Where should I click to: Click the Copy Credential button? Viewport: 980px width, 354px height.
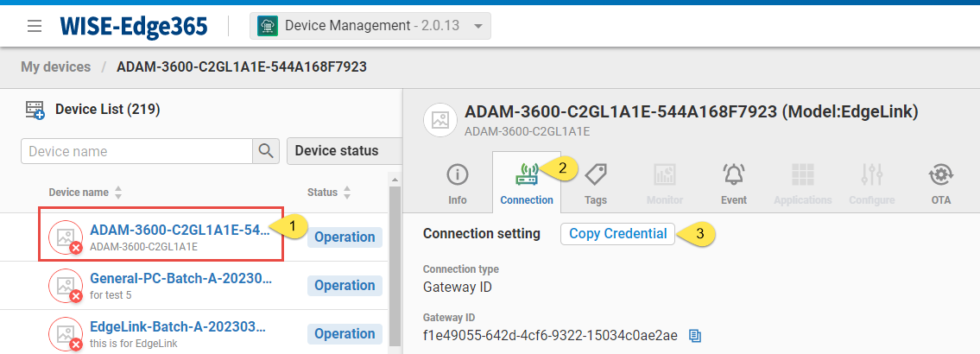click(617, 234)
